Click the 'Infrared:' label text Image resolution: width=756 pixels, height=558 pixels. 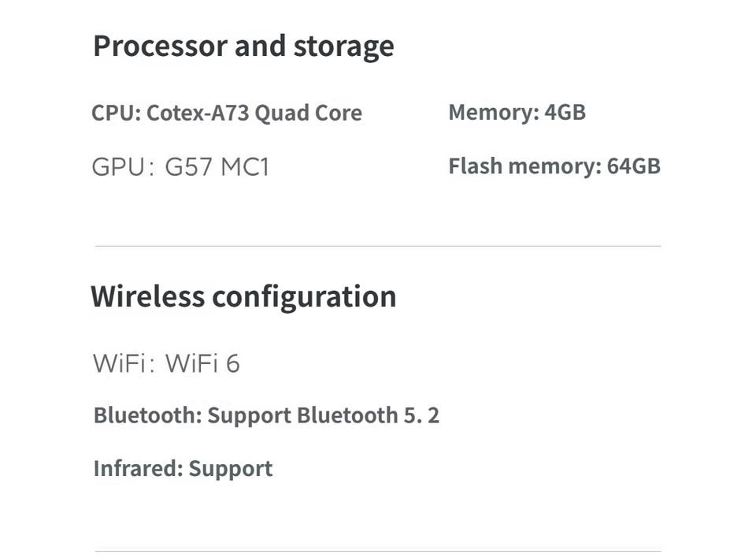(138, 468)
